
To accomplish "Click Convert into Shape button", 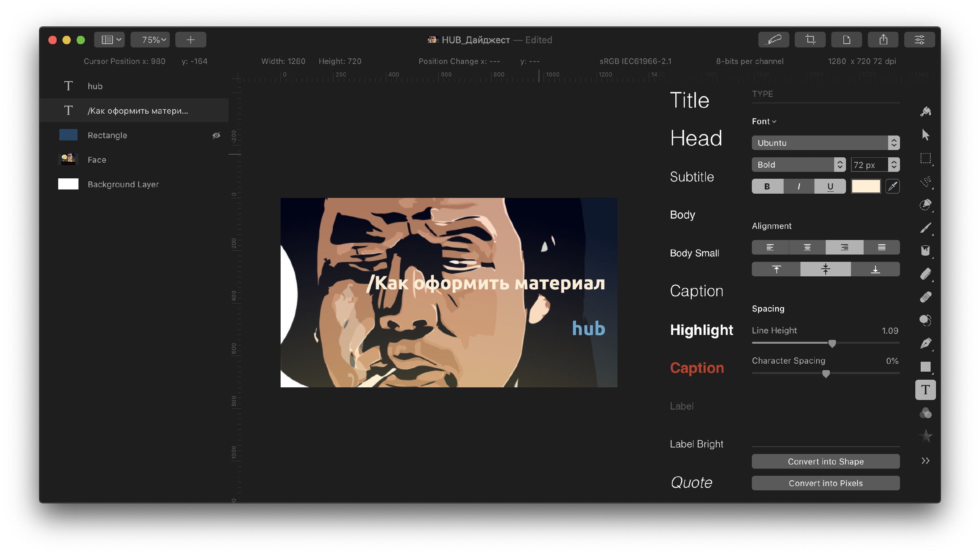I will 825,461.
